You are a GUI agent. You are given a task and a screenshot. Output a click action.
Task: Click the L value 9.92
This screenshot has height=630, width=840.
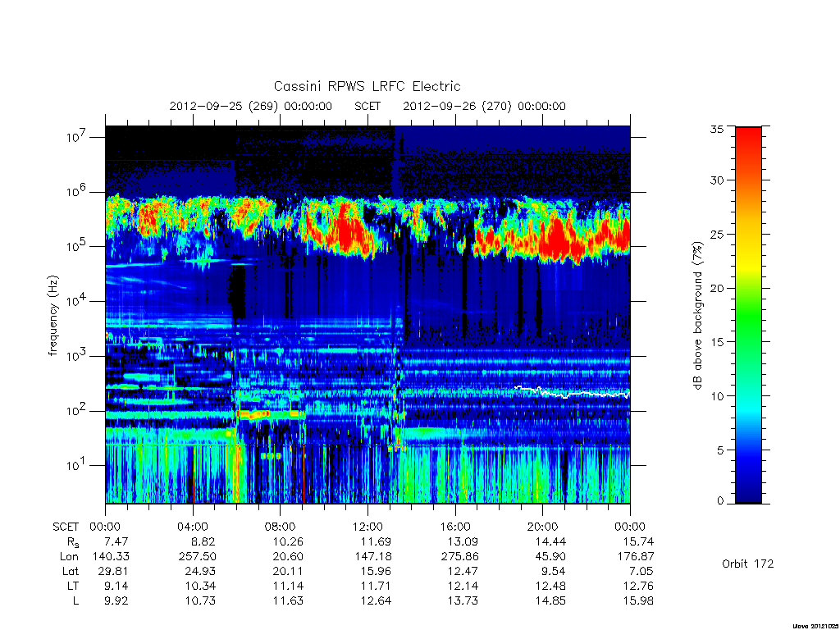point(116,601)
